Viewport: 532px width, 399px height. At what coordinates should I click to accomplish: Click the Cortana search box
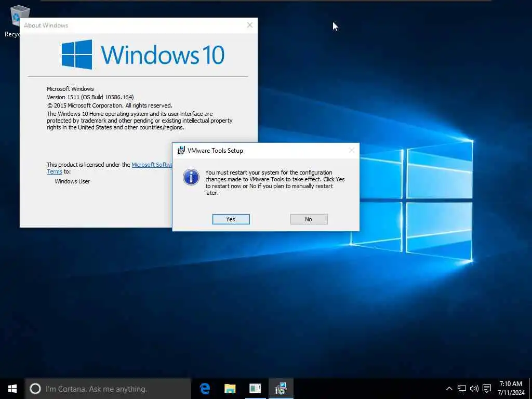point(108,389)
